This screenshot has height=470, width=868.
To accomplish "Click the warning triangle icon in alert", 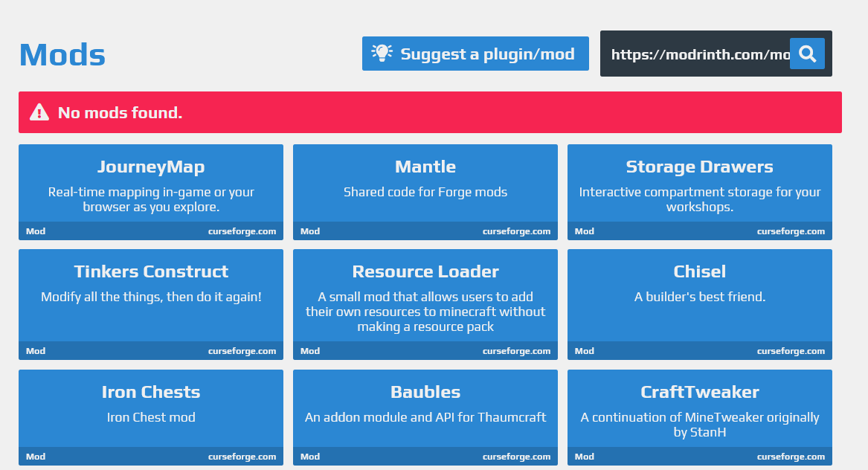I will tap(39, 112).
